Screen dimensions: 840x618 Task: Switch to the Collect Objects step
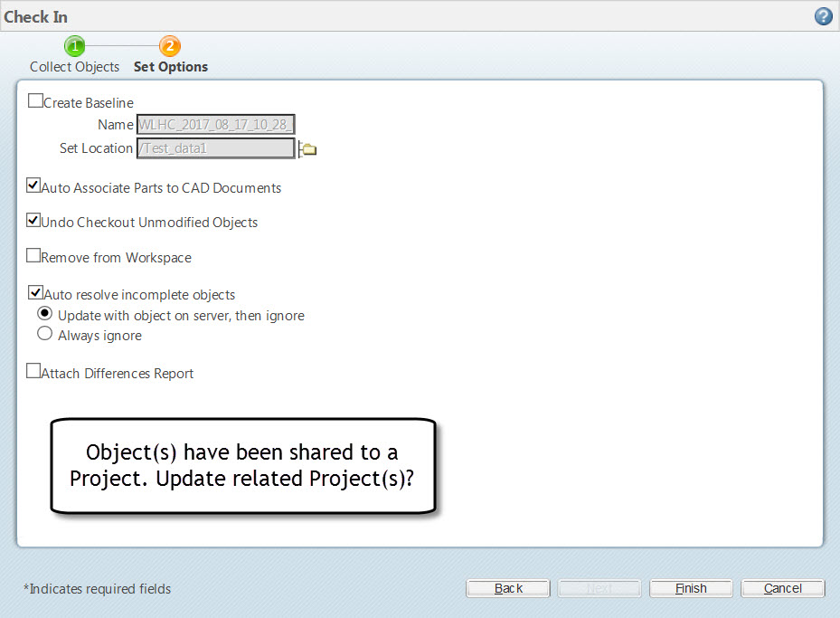[74, 66]
